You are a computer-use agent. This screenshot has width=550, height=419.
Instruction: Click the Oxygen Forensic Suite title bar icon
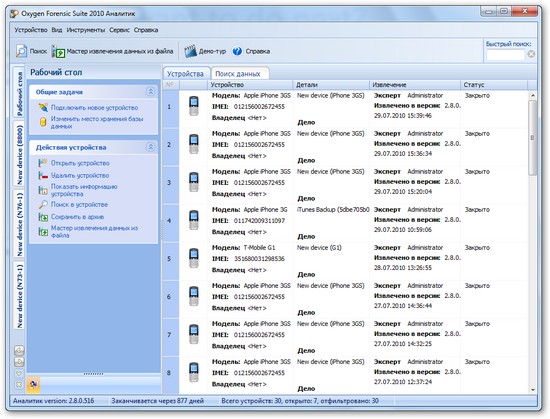click(x=14, y=14)
